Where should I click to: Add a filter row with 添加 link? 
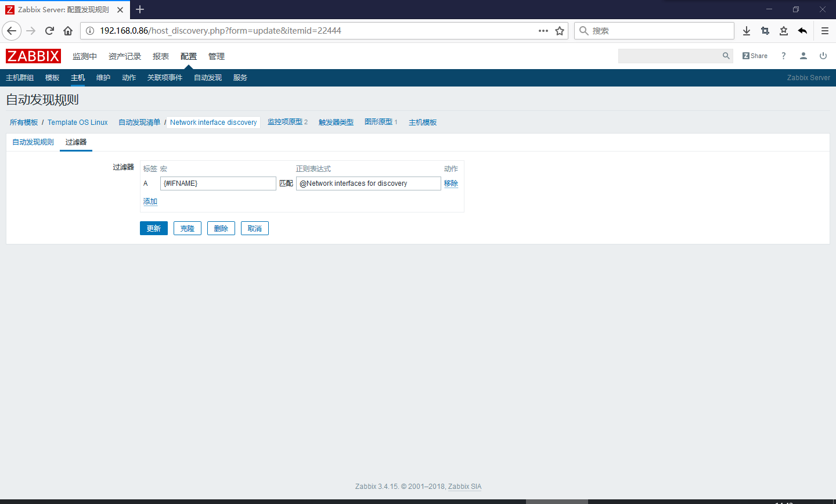tap(150, 201)
